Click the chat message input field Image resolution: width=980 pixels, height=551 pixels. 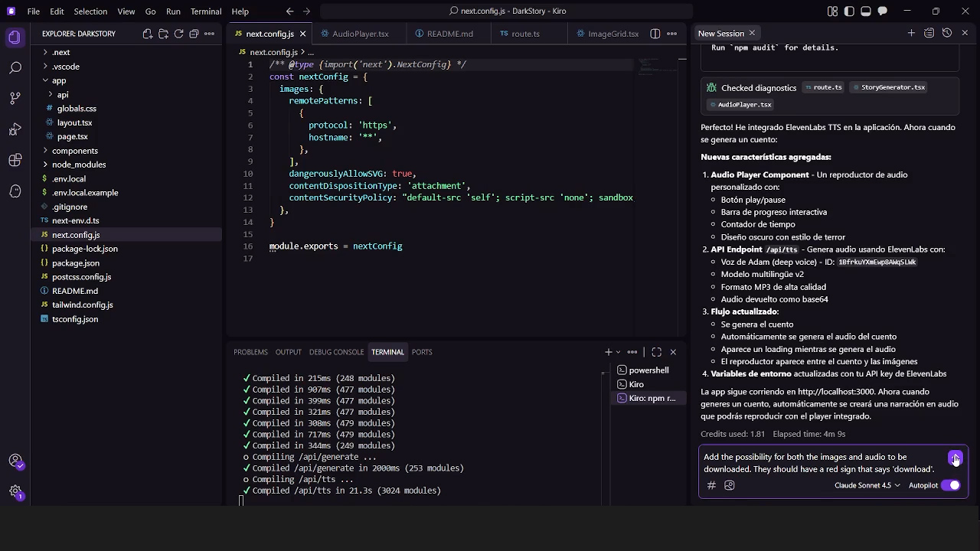point(819,463)
